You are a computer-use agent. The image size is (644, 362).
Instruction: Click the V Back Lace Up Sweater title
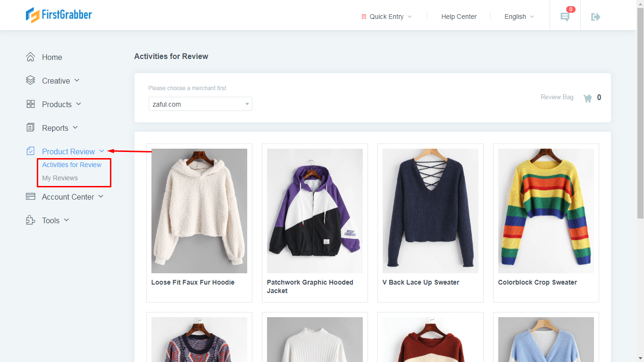[x=421, y=282]
